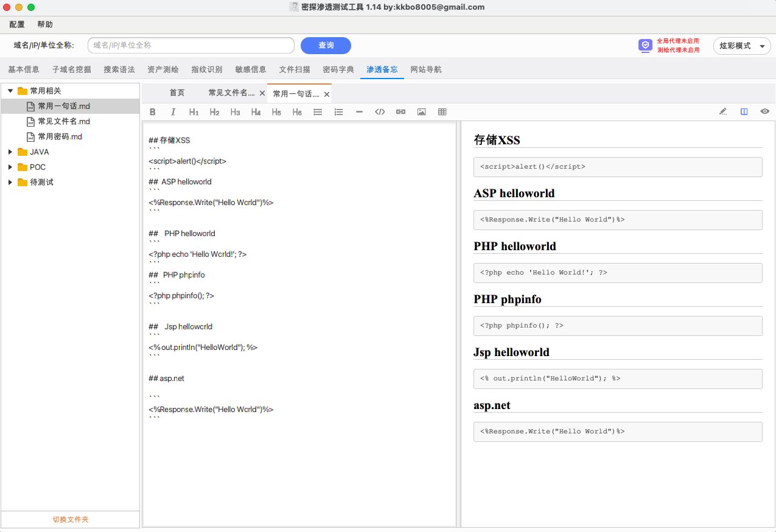Switch to 搜索语法 tab
The image size is (776, 532).
tap(119, 69)
